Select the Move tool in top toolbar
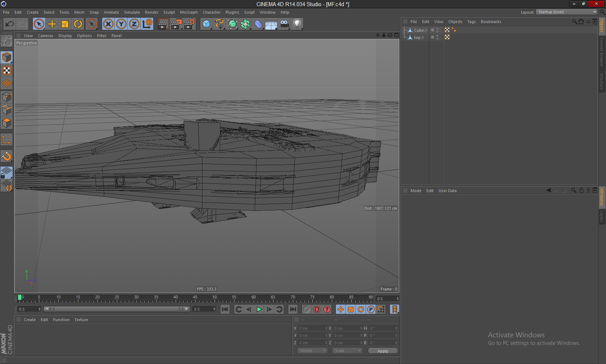This screenshot has height=364, width=606. [x=52, y=24]
